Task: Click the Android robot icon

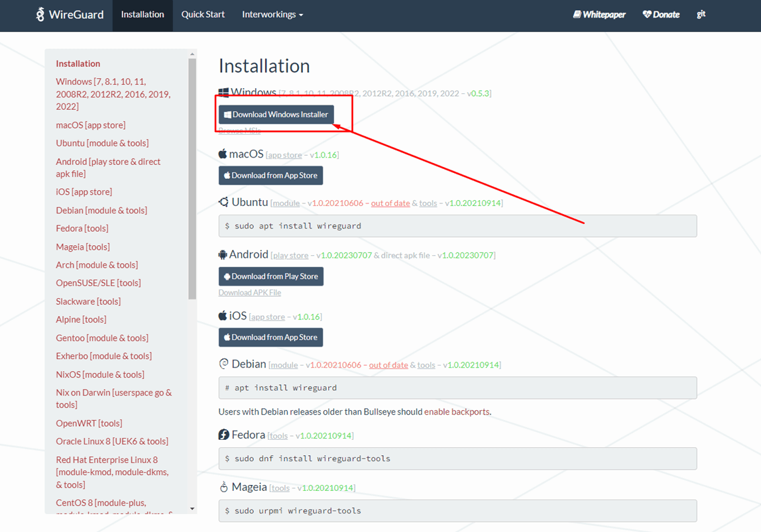Action: [223, 254]
